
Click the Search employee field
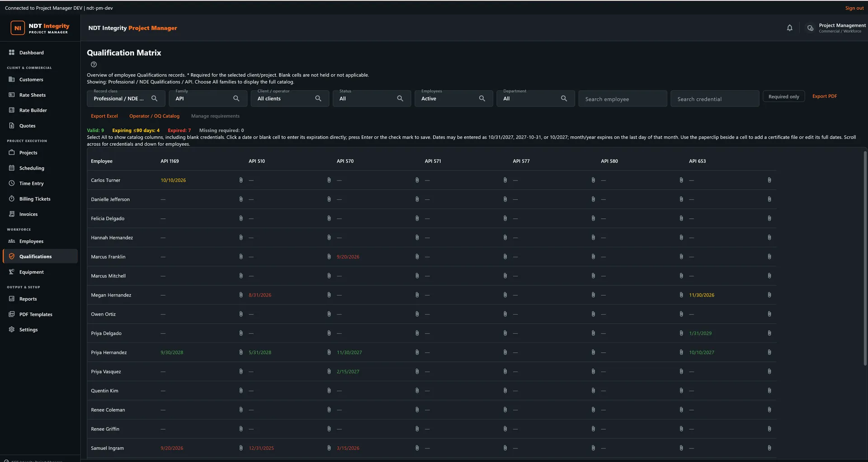623,99
